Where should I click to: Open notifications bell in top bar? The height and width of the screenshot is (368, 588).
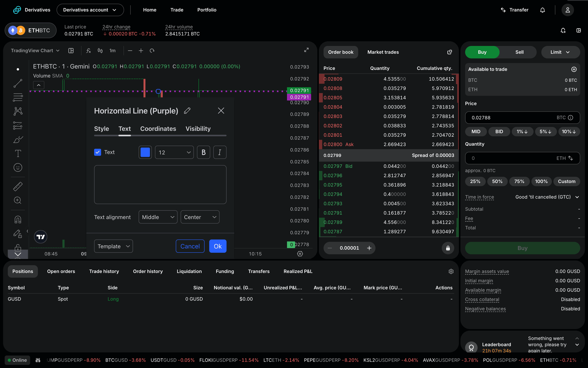pos(542,10)
